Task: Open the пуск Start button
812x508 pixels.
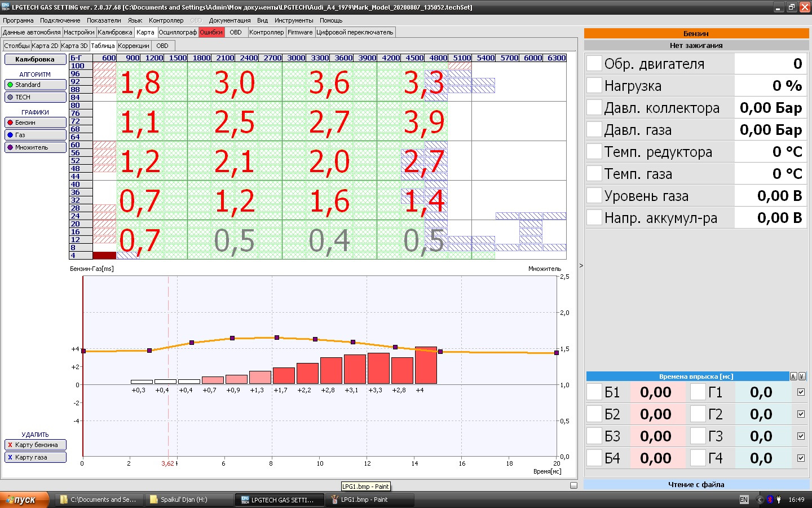Action: pos(25,500)
